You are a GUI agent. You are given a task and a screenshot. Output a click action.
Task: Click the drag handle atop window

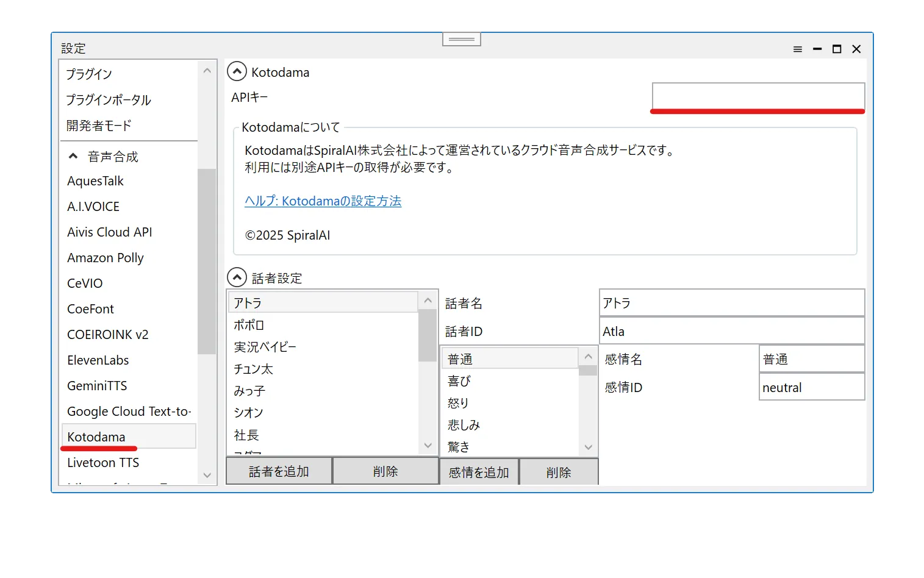[x=462, y=39]
